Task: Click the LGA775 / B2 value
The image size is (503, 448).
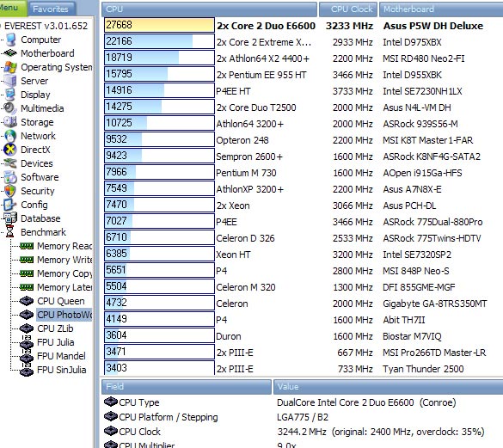Action: coord(303,417)
